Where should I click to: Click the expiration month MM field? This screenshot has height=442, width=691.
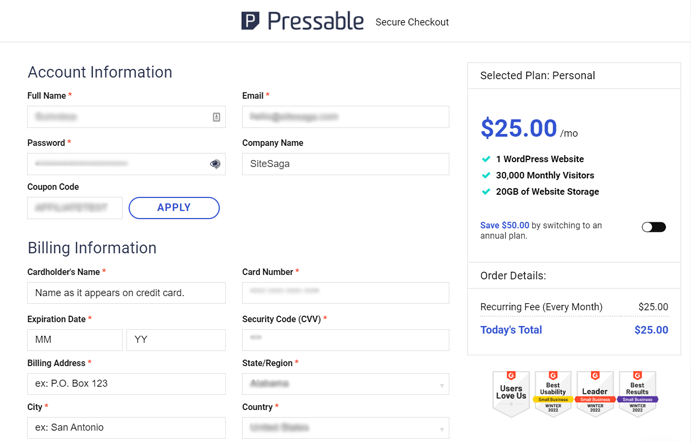tap(75, 340)
